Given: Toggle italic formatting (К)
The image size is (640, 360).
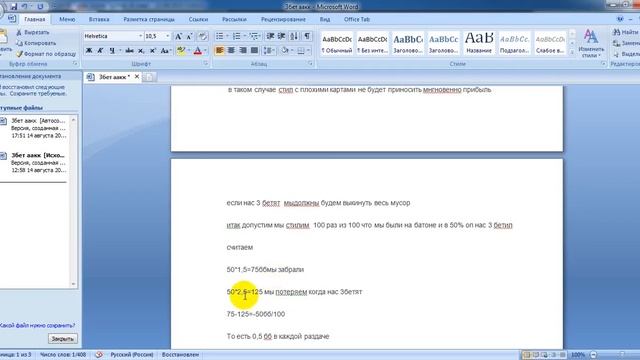Looking at the screenshot, I should (100, 51).
